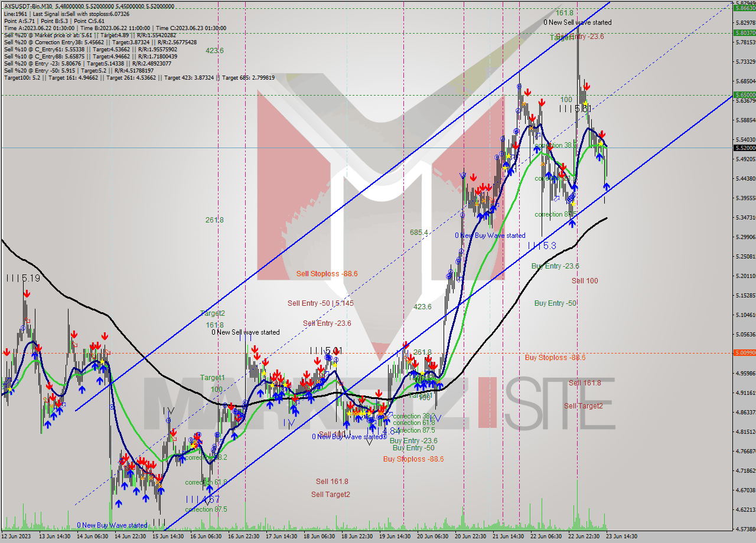Click the '12 Jun 2023' date axis label
Image resolution: width=756 pixels, height=543 pixels.
[15, 537]
